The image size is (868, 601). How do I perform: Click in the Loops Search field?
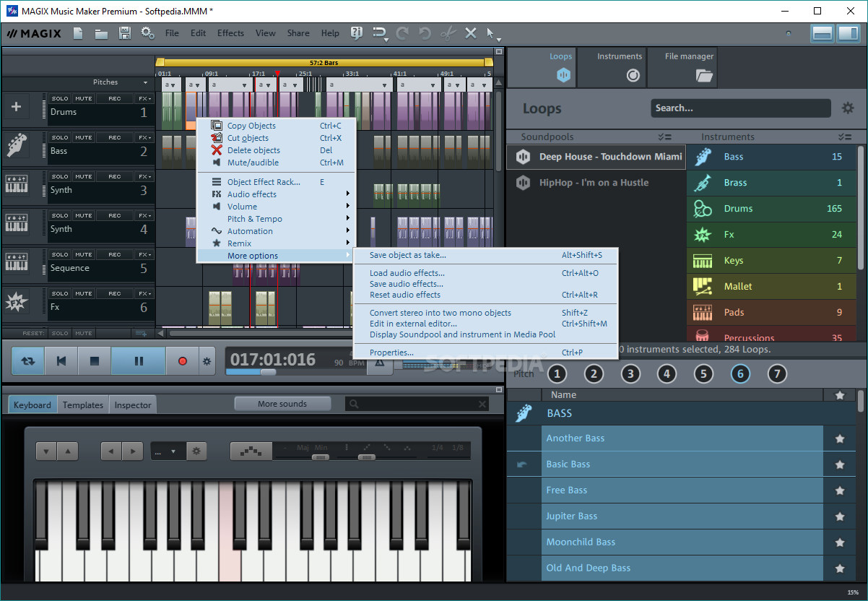click(741, 108)
